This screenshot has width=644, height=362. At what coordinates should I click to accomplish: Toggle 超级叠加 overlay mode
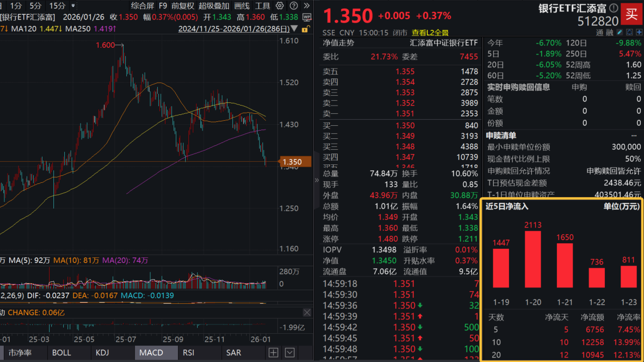click(213, 5)
